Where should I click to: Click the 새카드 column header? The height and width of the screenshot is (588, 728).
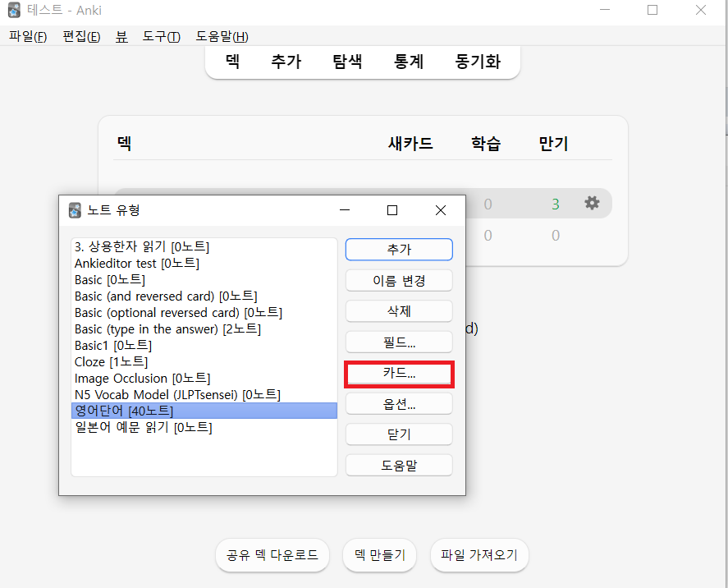tap(410, 143)
